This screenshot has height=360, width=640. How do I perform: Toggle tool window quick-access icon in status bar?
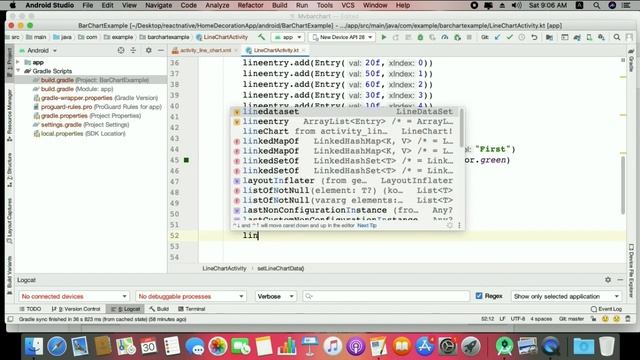(10, 319)
